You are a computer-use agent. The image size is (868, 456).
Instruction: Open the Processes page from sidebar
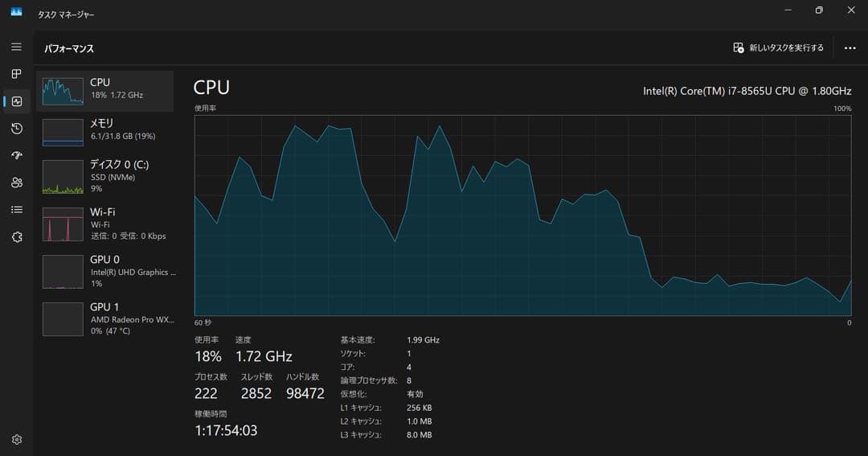17,74
